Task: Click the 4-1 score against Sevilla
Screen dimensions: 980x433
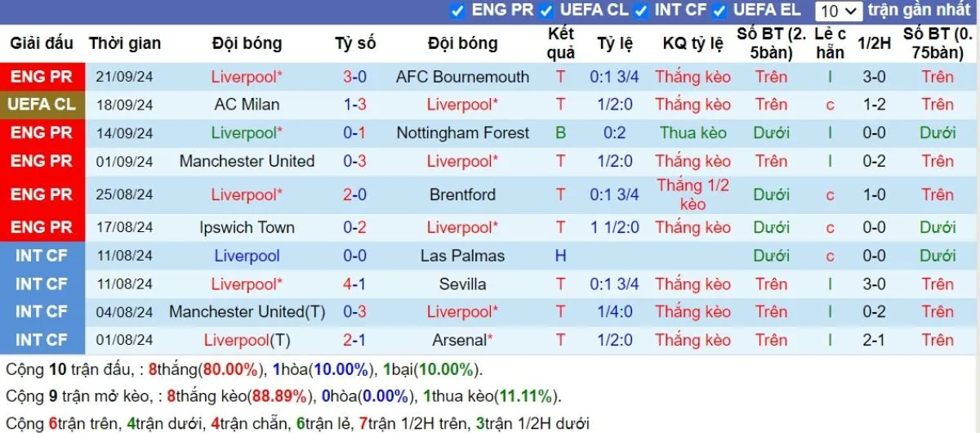Action: click(354, 284)
